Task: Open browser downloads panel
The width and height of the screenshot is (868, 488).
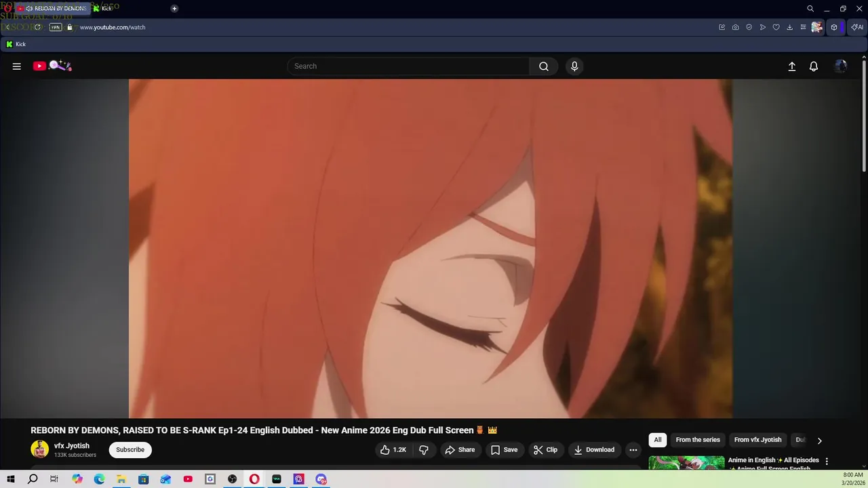Action: coord(790,27)
